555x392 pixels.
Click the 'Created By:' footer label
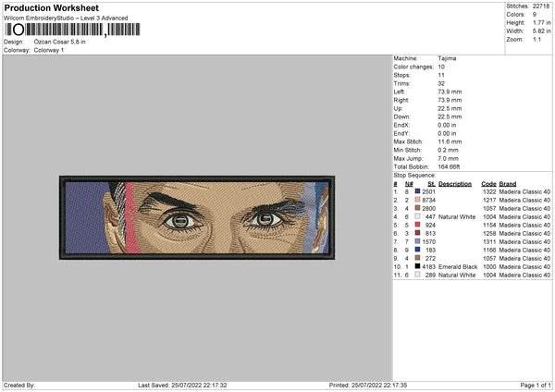pos(19,385)
